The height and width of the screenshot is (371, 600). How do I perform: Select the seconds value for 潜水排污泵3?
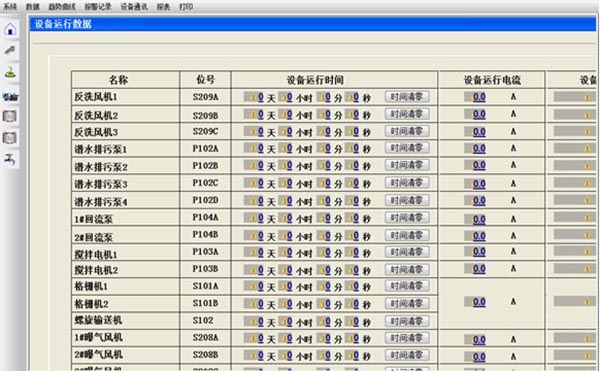[352, 183]
